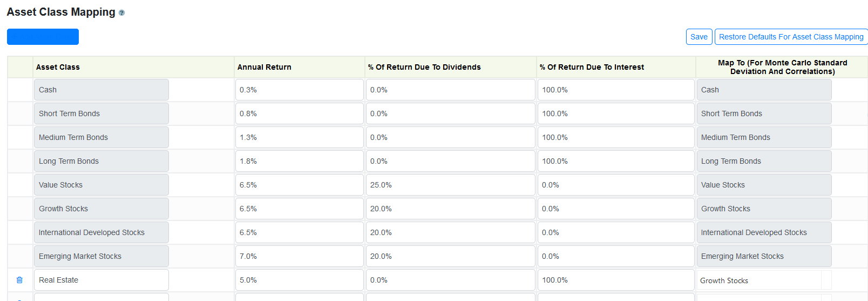Viewport: 868px width, 301px height.
Task: Click the % Of Return Due To Dividends header
Action: (x=424, y=67)
